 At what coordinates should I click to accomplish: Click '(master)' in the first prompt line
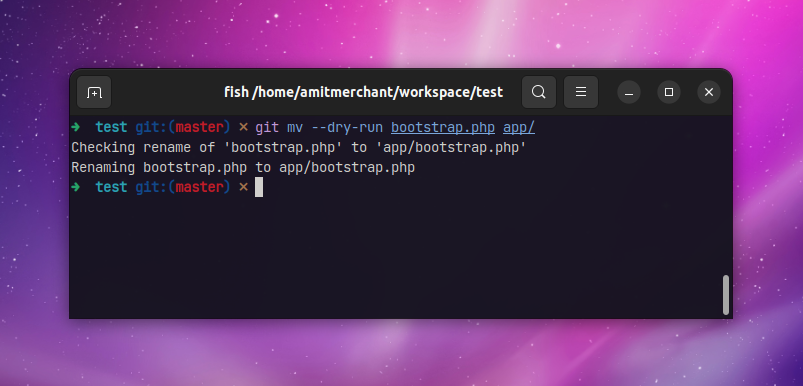click(x=199, y=127)
